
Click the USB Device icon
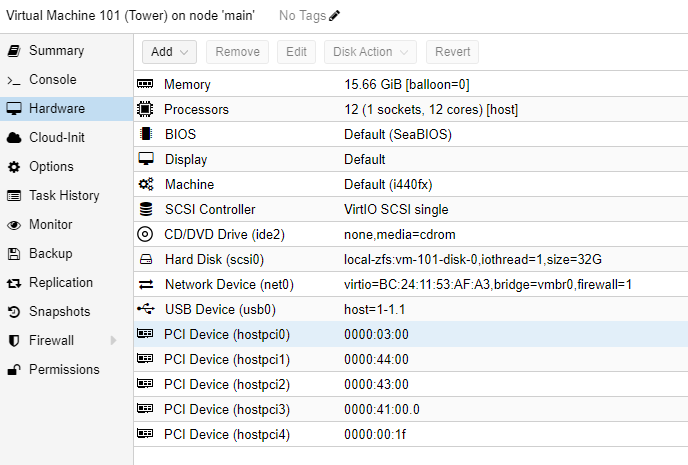[x=146, y=309]
